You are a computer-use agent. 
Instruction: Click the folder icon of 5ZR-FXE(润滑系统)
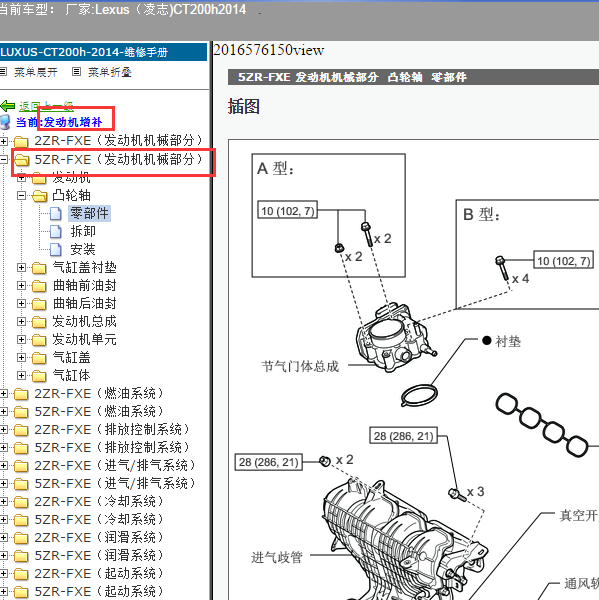[x=21, y=556]
